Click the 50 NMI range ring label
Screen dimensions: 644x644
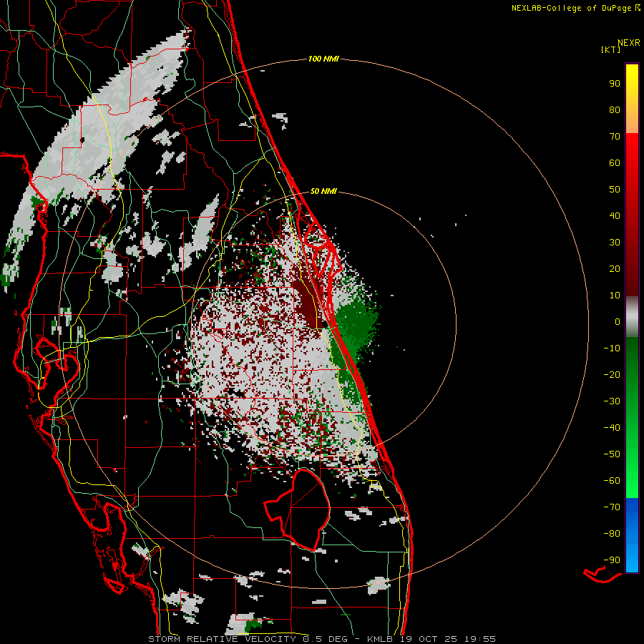323,191
